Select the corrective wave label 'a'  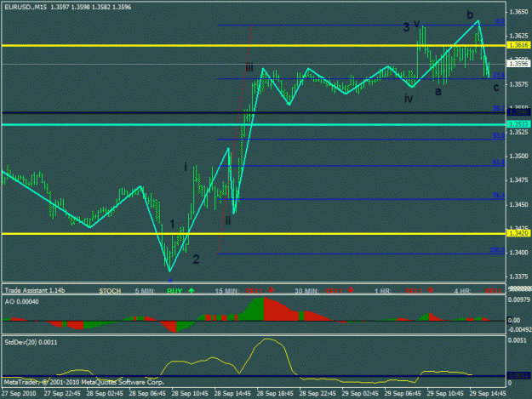(x=438, y=91)
